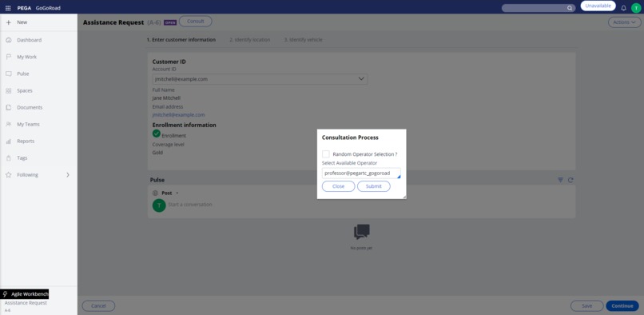Click the My Work flag icon
The height and width of the screenshot is (315, 644).
pos(9,57)
